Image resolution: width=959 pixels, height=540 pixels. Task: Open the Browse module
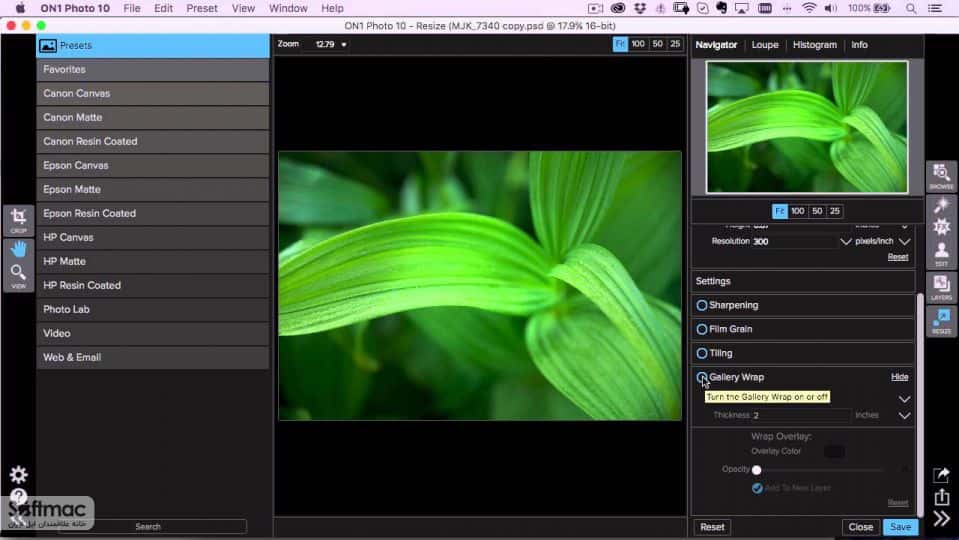tap(941, 176)
